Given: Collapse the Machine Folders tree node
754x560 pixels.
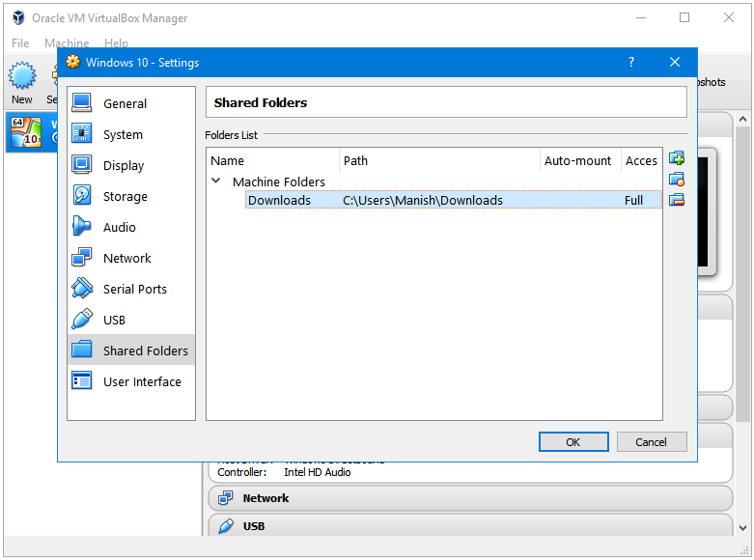Looking at the screenshot, I should tap(215, 182).
